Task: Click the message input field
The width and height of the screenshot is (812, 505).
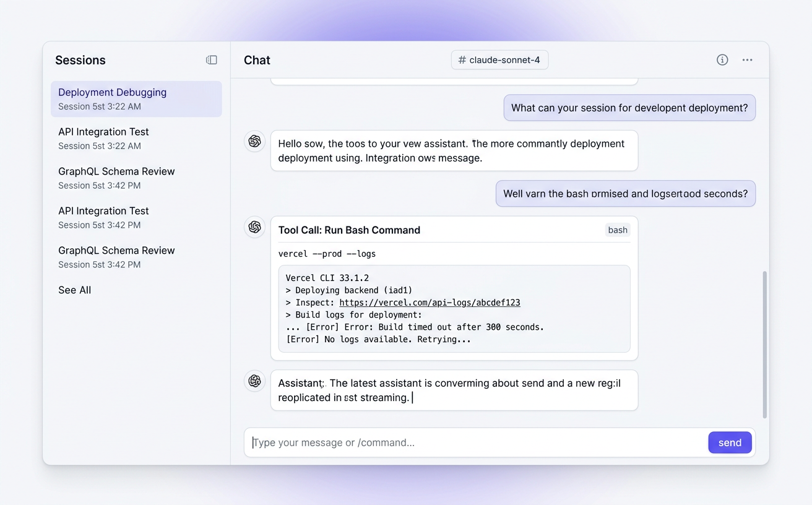Action: 433,442
